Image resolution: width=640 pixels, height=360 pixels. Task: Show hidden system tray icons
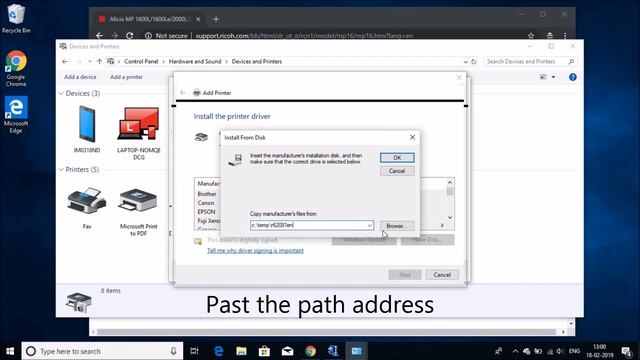pyautogui.click(x=515, y=351)
